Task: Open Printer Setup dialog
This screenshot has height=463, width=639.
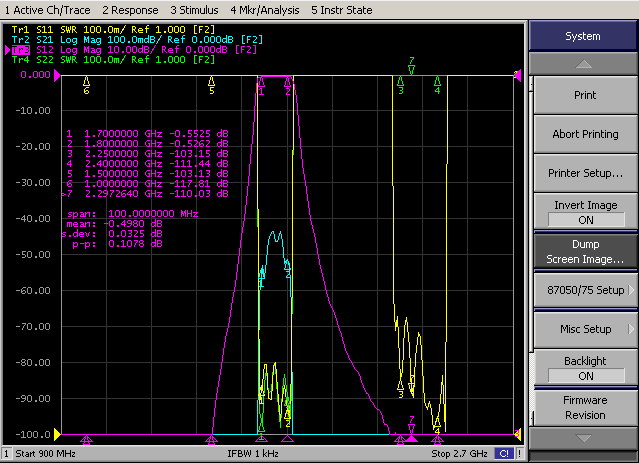Action: pyautogui.click(x=585, y=173)
